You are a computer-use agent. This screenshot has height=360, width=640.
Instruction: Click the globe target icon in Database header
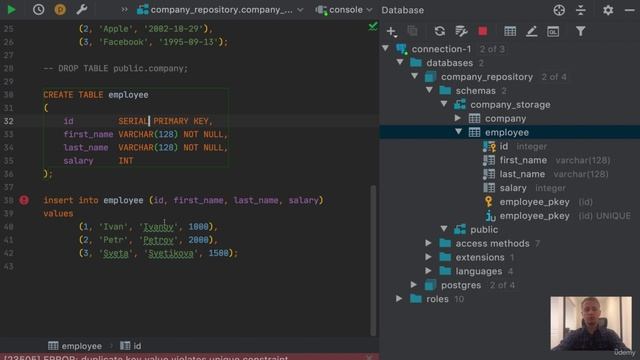(559, 10)
